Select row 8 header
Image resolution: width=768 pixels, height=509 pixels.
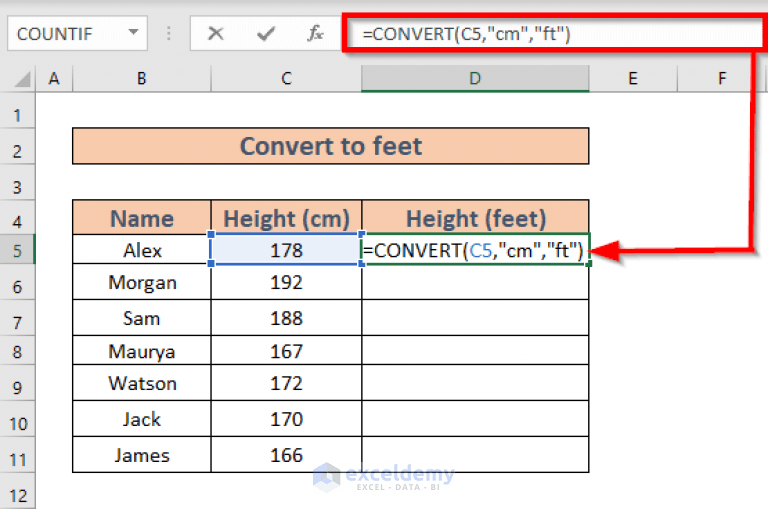18,352
